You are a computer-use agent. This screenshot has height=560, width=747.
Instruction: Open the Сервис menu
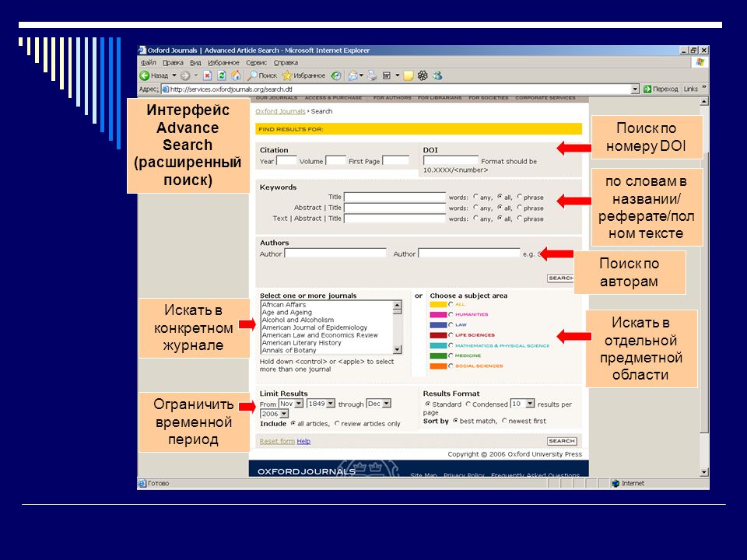tap(256, 62)
